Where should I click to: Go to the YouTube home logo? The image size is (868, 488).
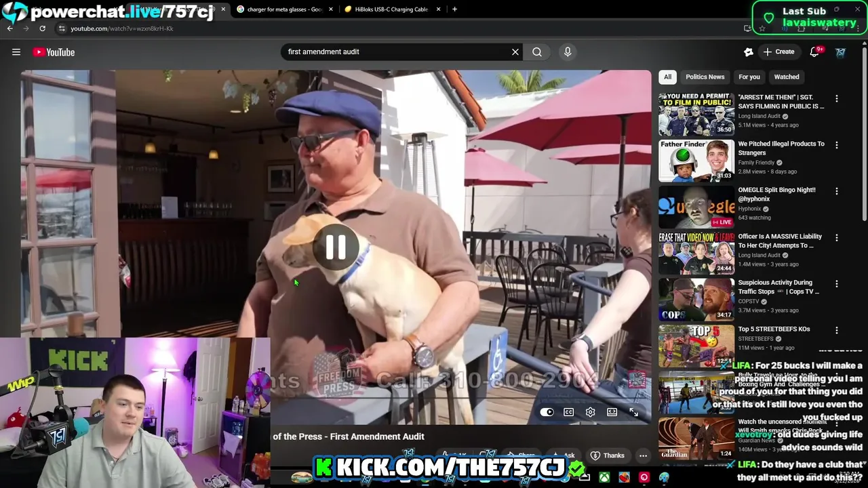(54, 52)
